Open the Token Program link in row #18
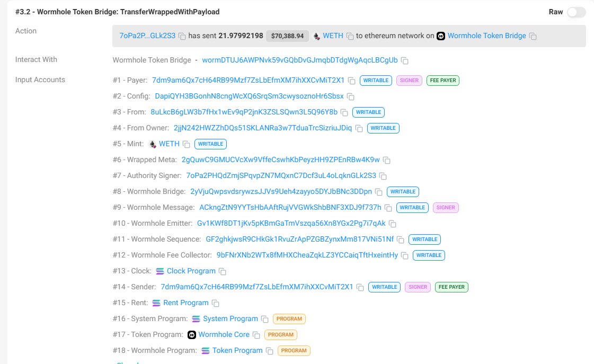594x364 pixels. [x=237, y=350]
